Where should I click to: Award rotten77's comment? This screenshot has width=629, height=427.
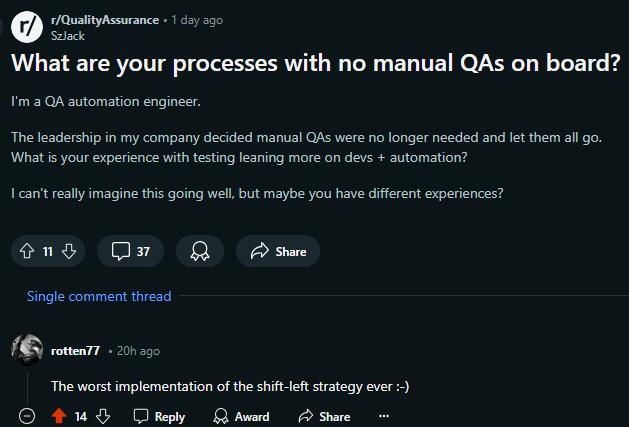tap(242, 416)
